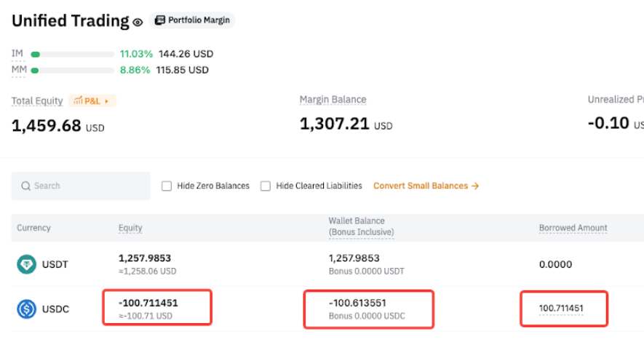The height and width of the screenshot is (348, 644).
Task: Click the IM margin progress bar
Action: [x=73, y=54]
